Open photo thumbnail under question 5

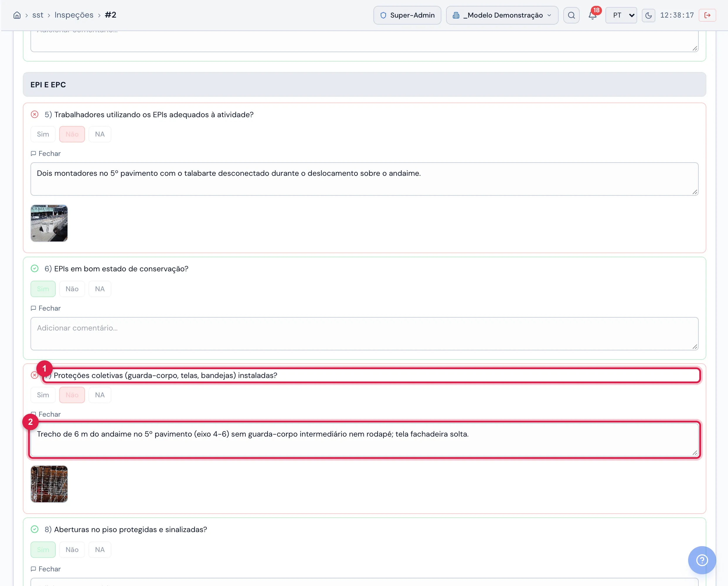tap(49, 223)
